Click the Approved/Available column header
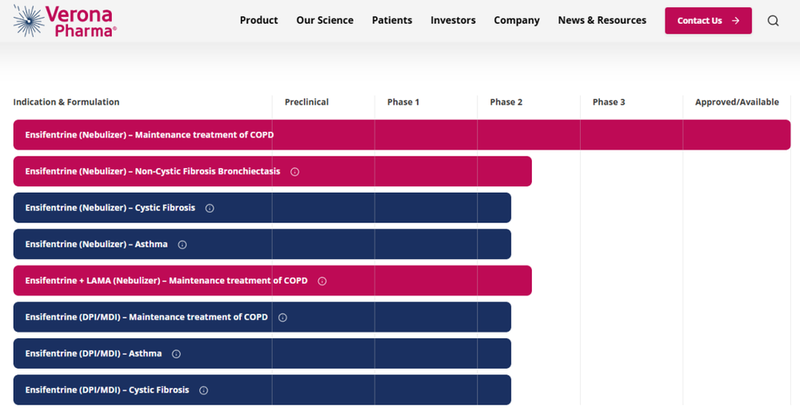The height and width of the screenshot is (419, 800). (x=737, y=102)
